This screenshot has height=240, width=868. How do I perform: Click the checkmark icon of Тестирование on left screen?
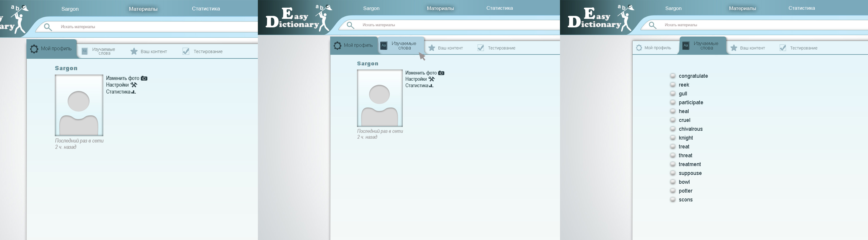pos(186,51)
